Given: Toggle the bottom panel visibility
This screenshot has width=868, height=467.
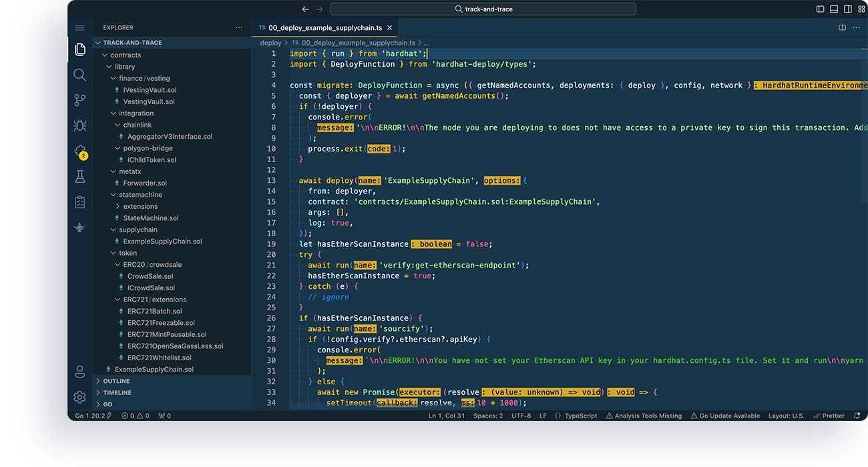Looking at the screenshot, I should pyautogui.click(x=834, y=9).
